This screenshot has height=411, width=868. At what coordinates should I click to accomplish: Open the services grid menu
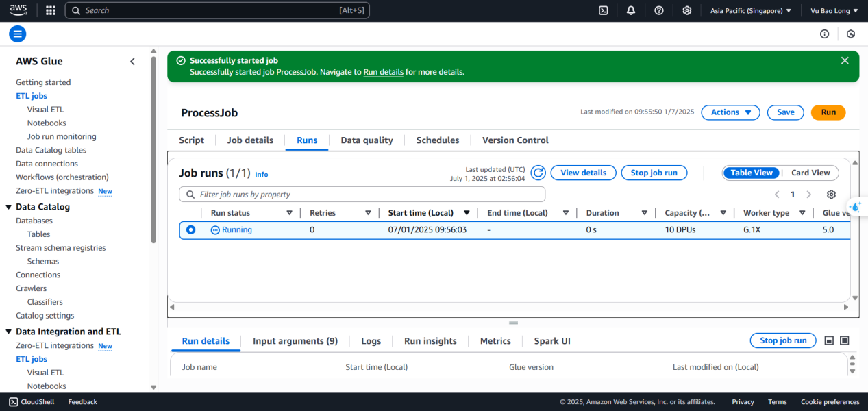(x=50, y=10)
